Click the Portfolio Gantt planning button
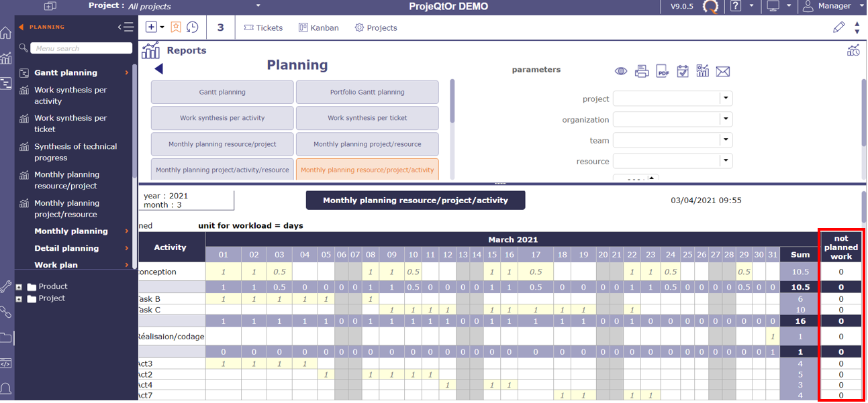The image size is (868, 403). pyautogui.click(x=367, y=92)
